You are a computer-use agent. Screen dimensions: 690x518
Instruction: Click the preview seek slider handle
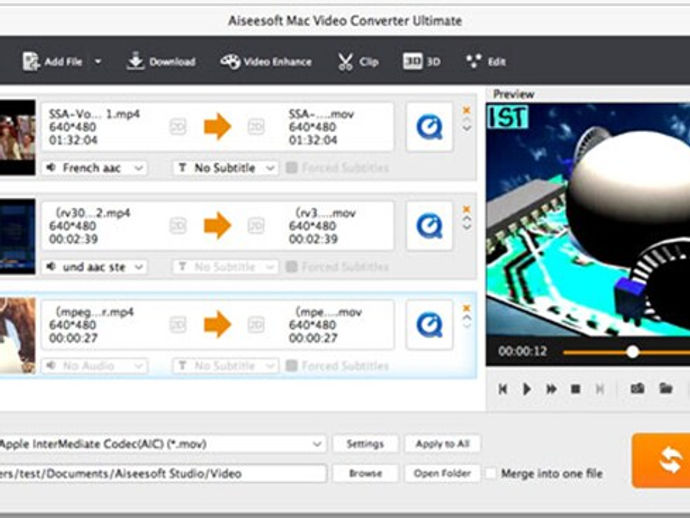click(632, 352)
